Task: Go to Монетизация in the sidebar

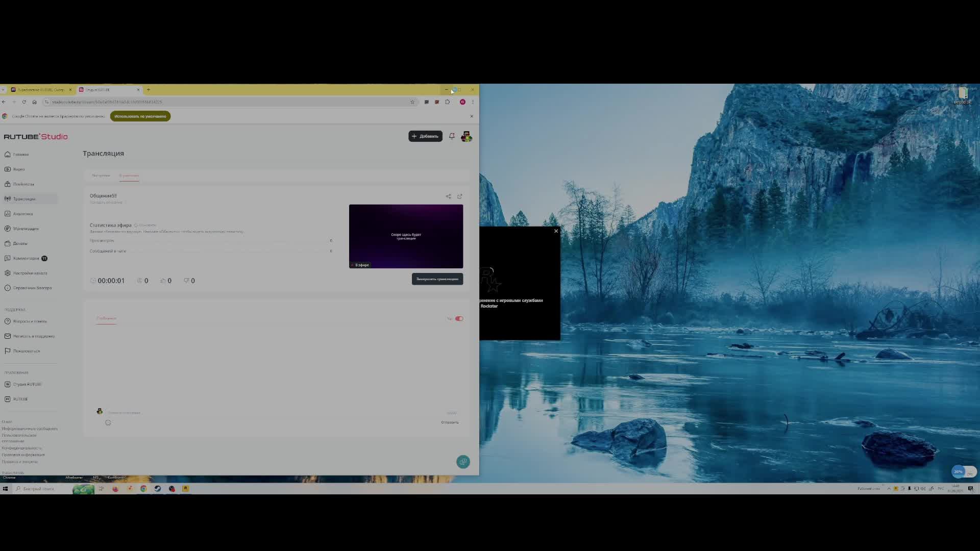Action: 26,229
